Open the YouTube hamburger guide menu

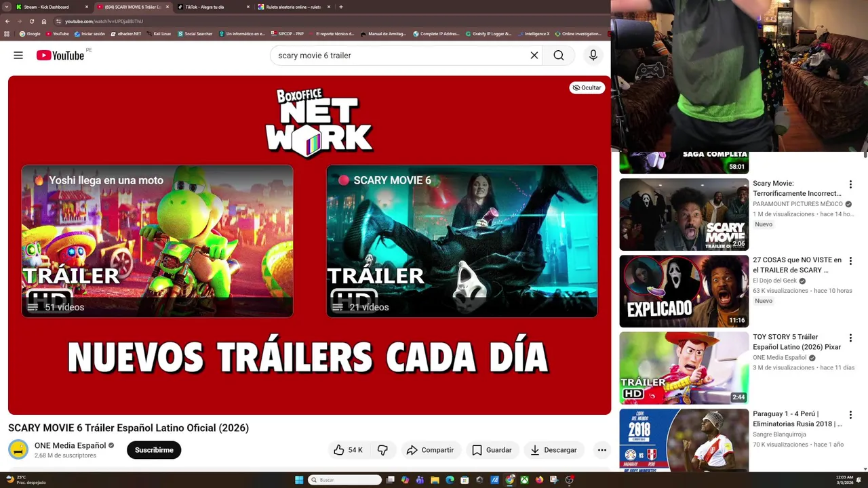(x=18, y=56)
